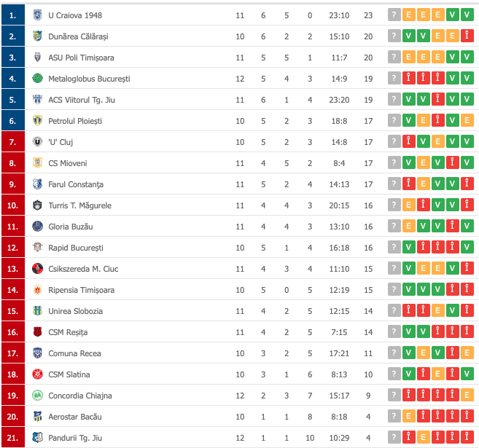Click the latest form result box for 'U' Cluj

click(x=467, y=141)
